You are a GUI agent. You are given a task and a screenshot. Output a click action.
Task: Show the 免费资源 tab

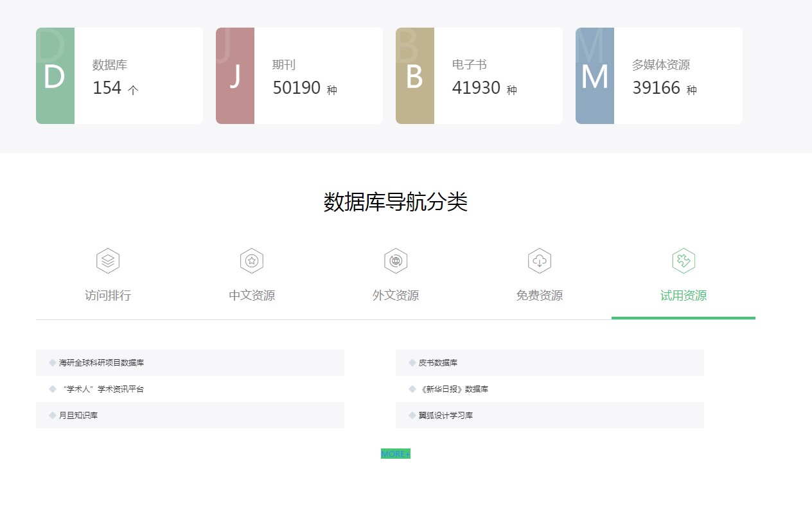click(x=540, y=296)
